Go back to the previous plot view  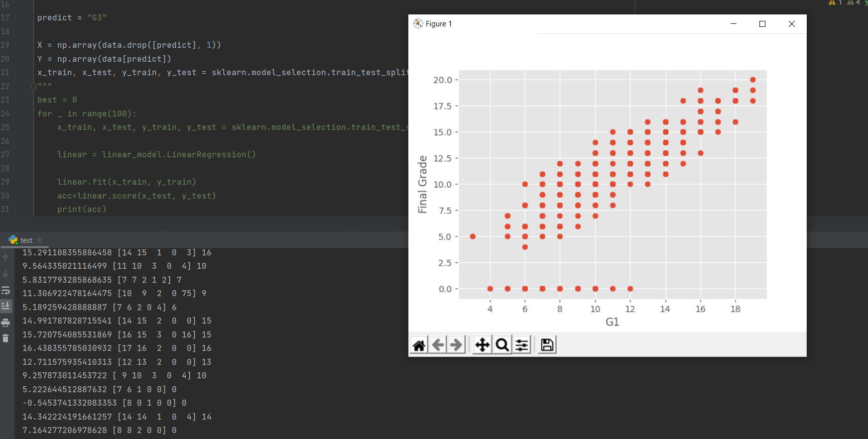tap(438, 345)
